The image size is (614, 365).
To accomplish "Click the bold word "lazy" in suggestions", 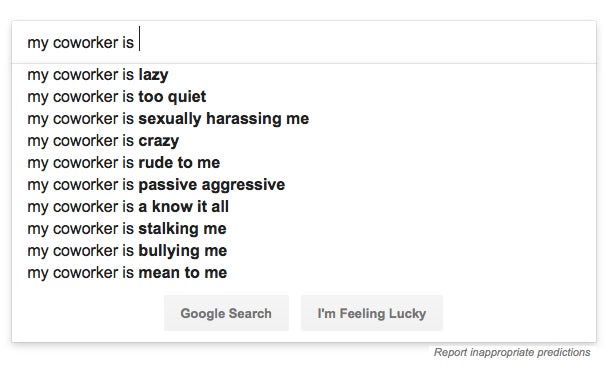I will (154, 75).
